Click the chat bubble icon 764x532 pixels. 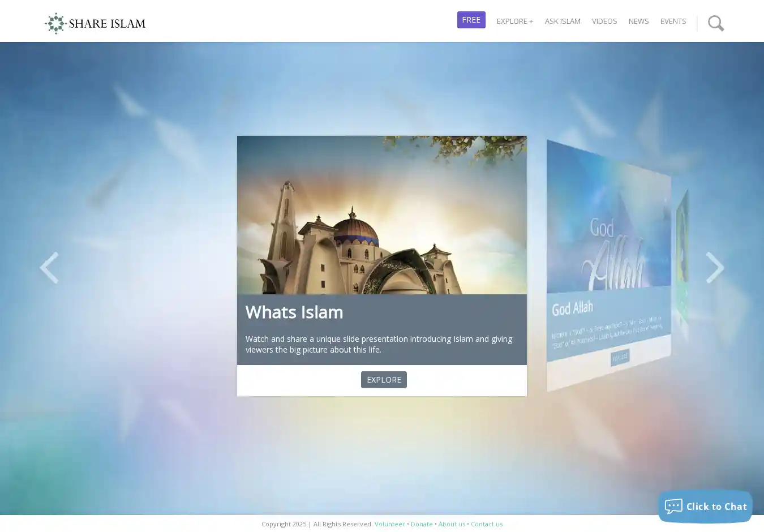pos(673,507)
